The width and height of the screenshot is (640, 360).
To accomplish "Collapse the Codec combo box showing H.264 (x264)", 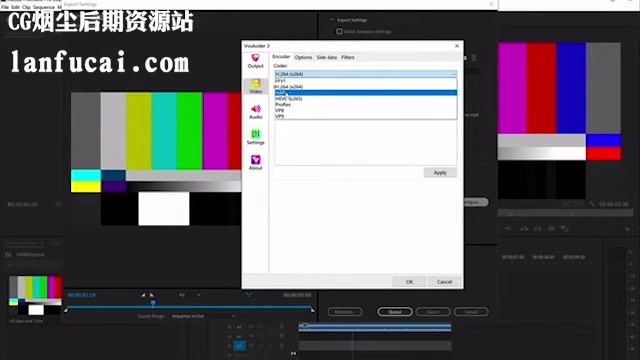I will pyautogui.click(x=366, y=74).
